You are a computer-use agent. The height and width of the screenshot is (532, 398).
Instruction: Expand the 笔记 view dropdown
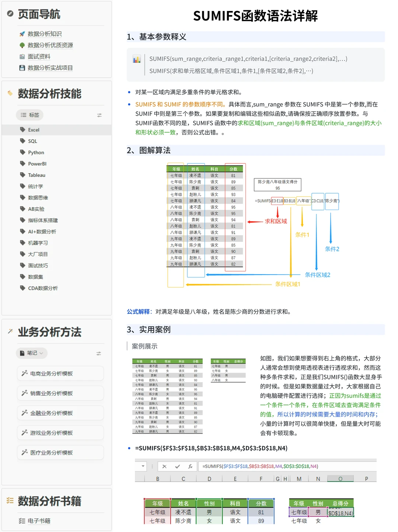coord(32,353)
